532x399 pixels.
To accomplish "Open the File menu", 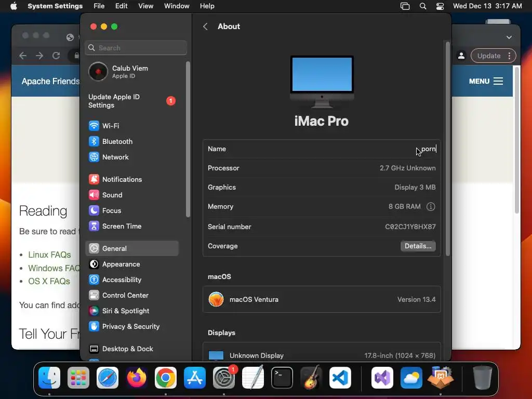I will [x=99, y=6].
